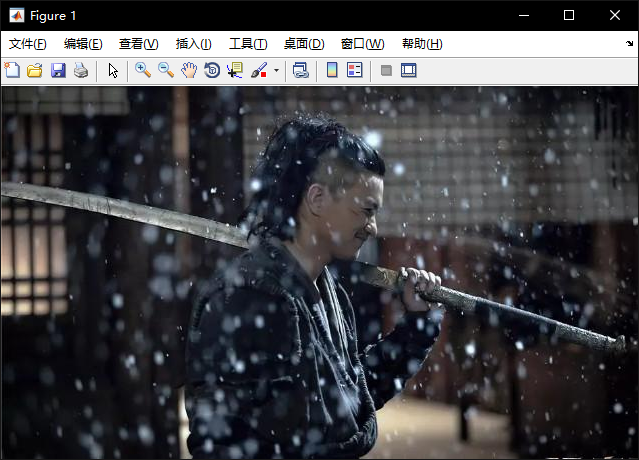Click the Link Plot icon
Viewport: 639px width, 460px height.
click(300, 70)
